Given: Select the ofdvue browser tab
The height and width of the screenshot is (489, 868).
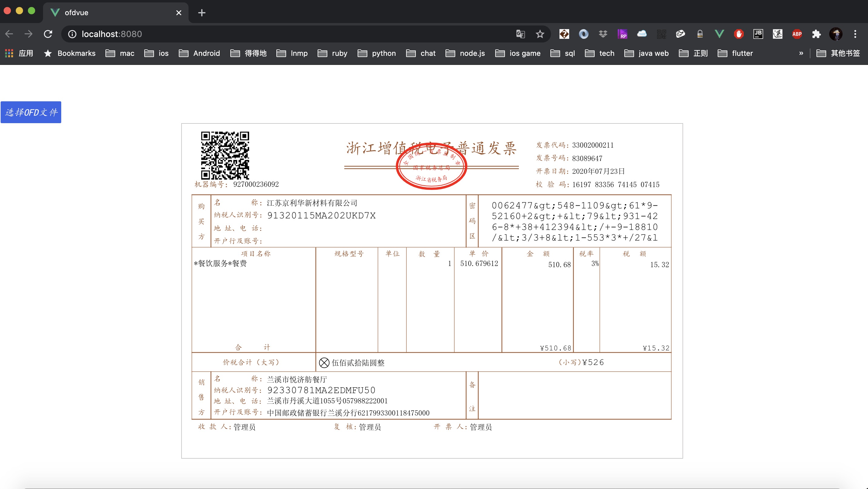Looking at the screenshot, I should tap(115, 12).
